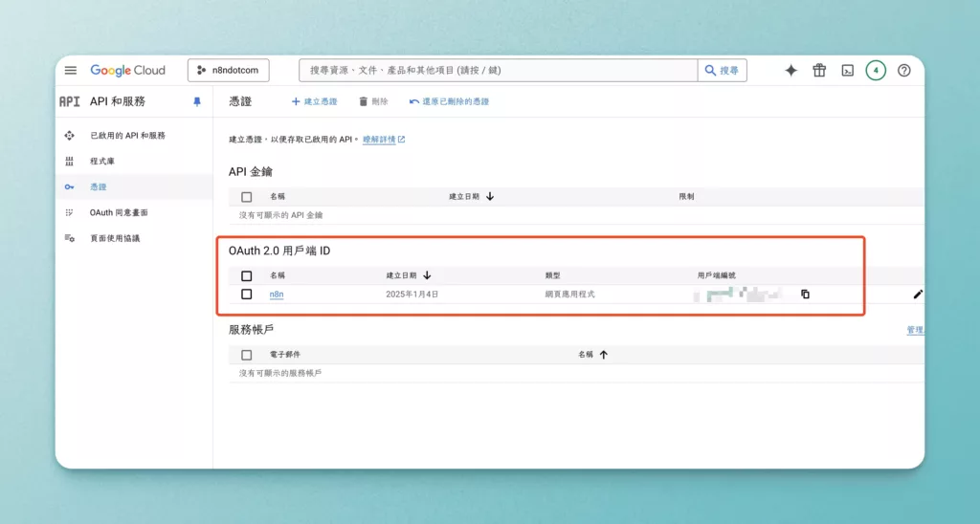980x524 pixels.
Task: Click 還原已刪除的憑證 restore button
Action: [450, 101]
